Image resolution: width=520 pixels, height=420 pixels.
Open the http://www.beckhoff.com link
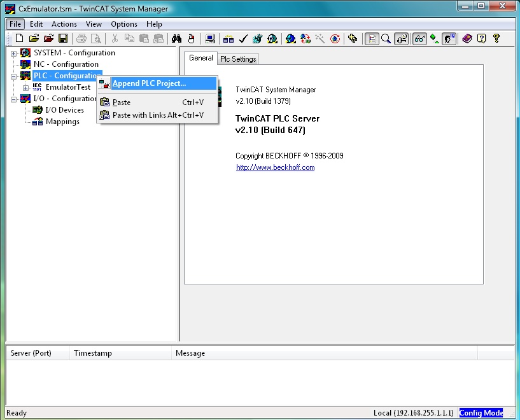[275, 167]
